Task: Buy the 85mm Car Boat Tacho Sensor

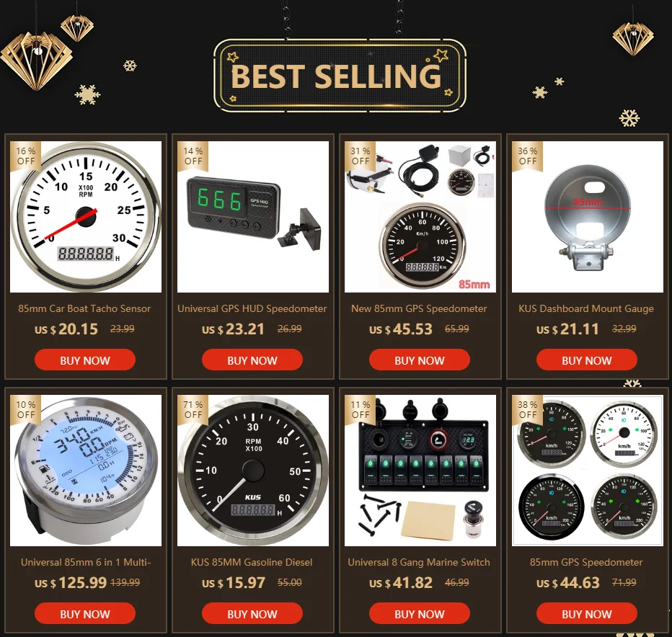Action: (85, 360)
